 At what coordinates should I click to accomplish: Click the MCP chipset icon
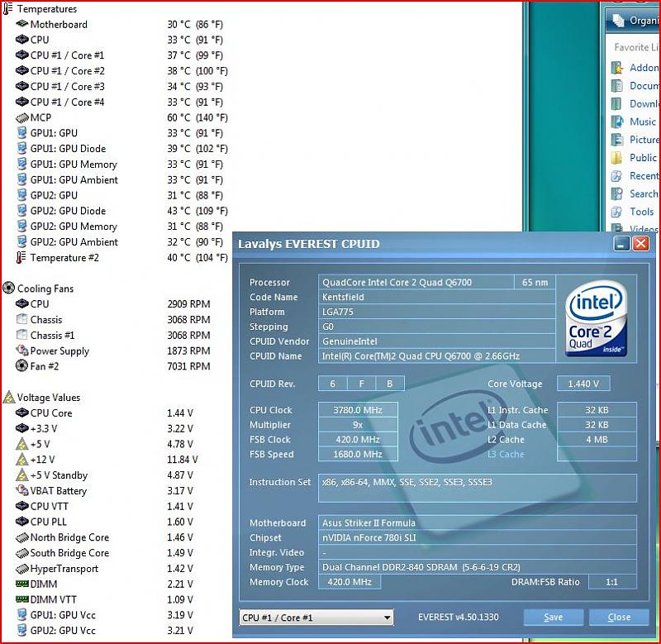pyautogui.click(x=22, y=117)
